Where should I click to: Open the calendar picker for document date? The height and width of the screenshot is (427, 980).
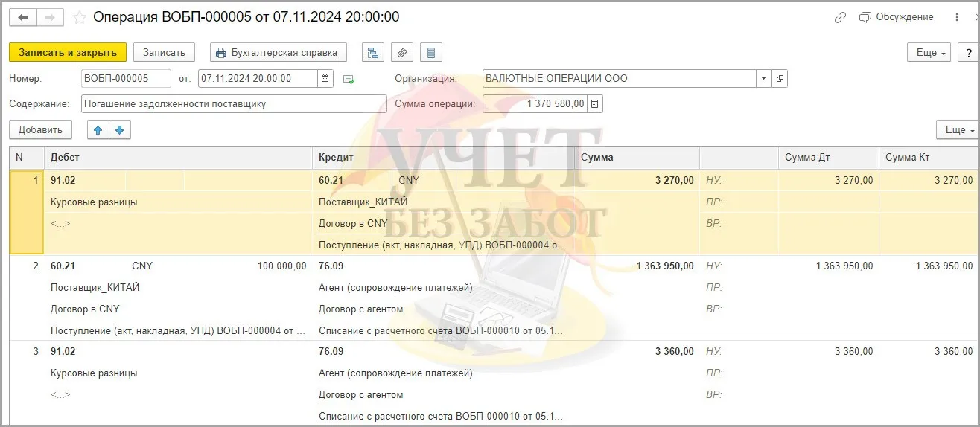pyautogui.click(x=325, y=78)
